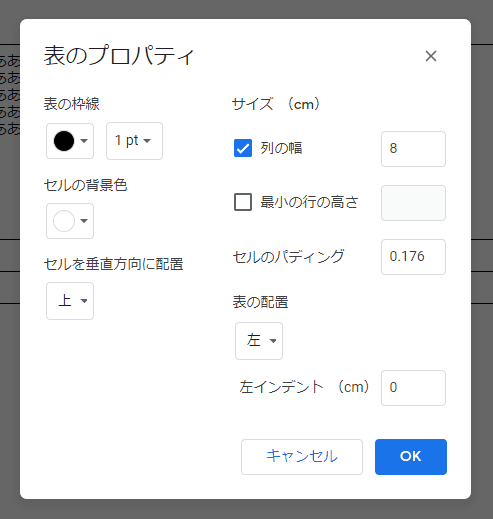Click the 最小の行の高さ label text
The image size is (493, 519).
coord(309,202)
